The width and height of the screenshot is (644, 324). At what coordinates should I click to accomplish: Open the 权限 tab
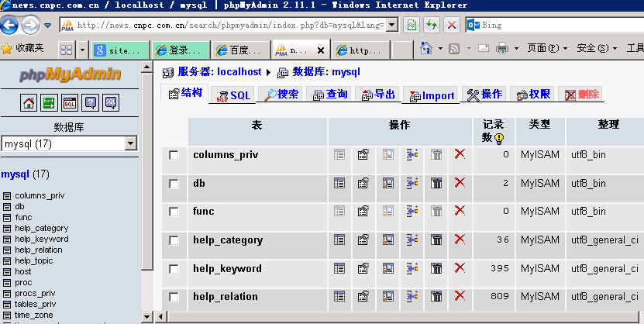point(533,95)
